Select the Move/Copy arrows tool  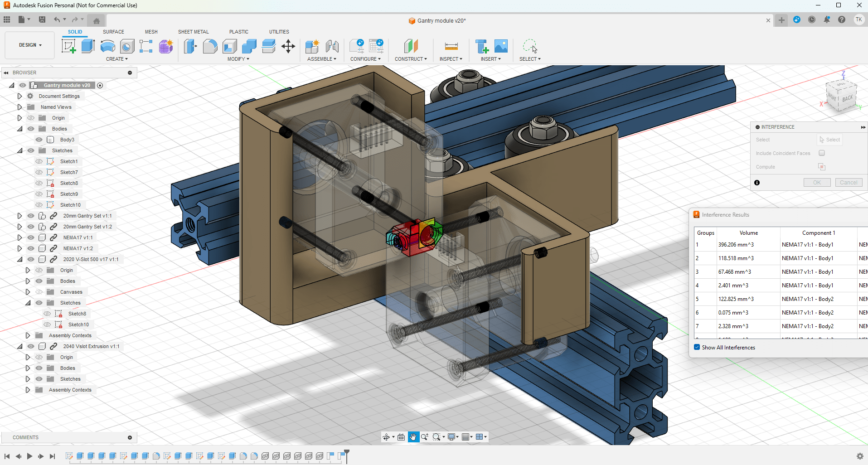pyautogui.click(x=288, y=46)
